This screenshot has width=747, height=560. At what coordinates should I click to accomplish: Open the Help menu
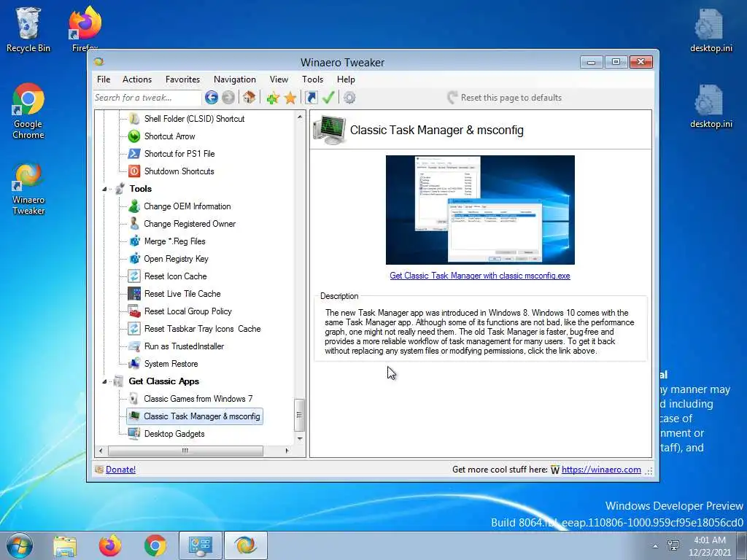346,79
